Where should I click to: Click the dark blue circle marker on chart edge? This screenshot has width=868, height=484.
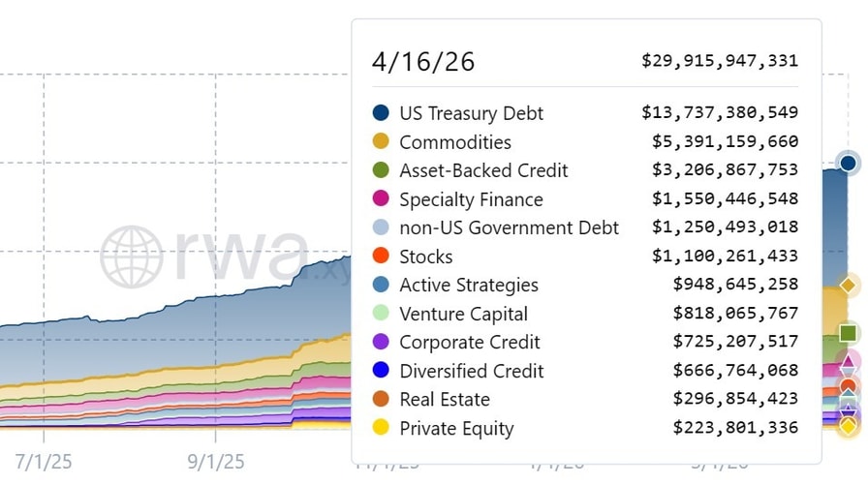point(849,163)
